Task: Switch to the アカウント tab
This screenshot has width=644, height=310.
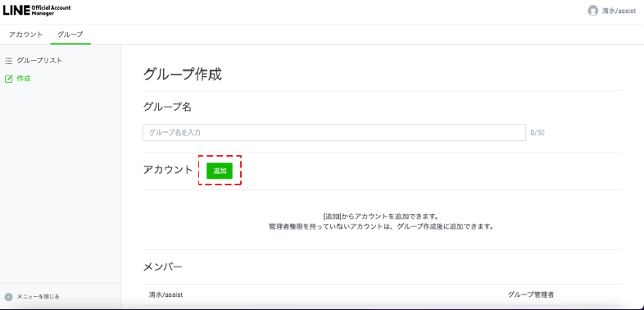Action: click(25, 34)
